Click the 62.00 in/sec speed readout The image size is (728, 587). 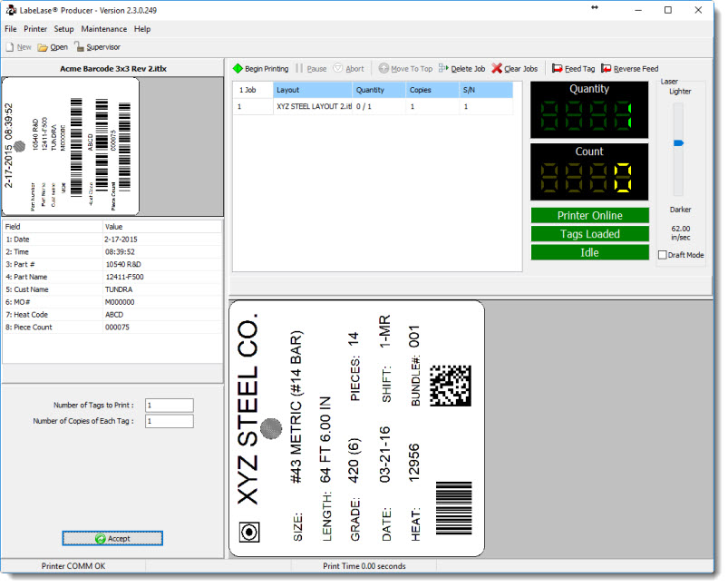click(681, 233)
